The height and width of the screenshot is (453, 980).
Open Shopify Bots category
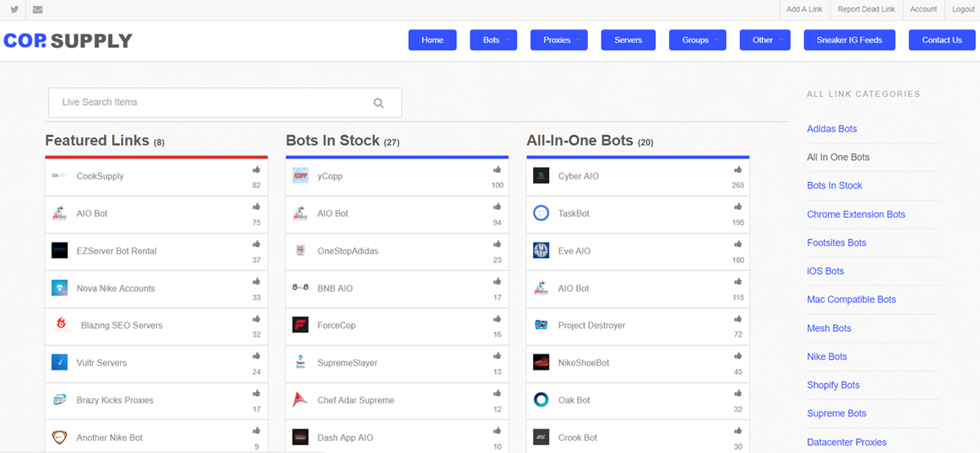pyautogui.click(x=833, y=385)
